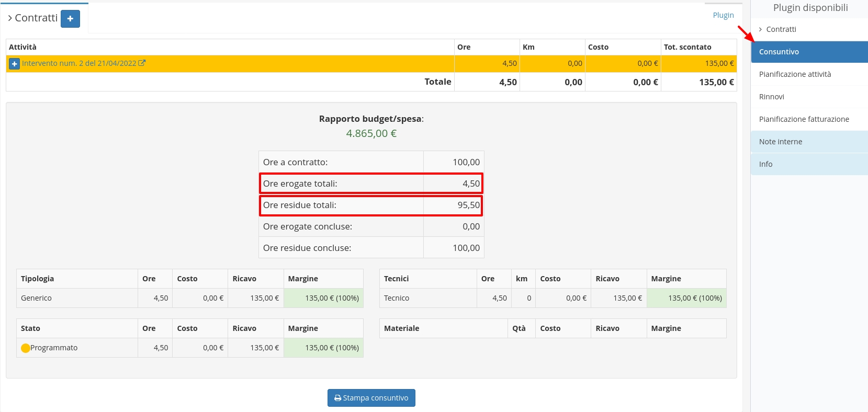Click the blue plus button beside Contratti
The image size is (868, 412).
[70, 19]
